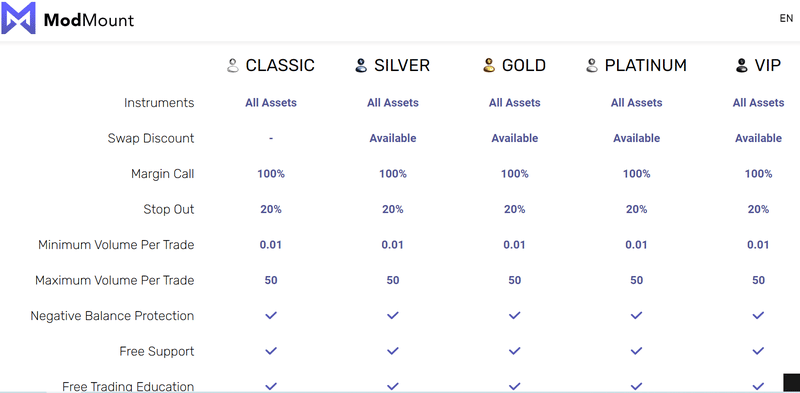Open the EN language selector
Screen dimensions: 800x393
coord(786,18)
